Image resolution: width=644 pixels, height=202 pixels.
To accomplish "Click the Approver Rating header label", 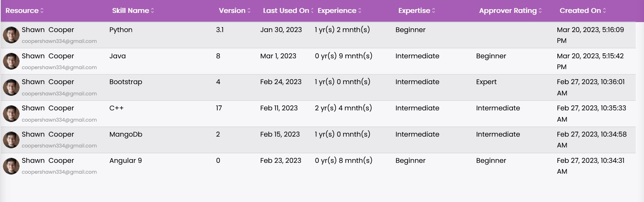I will coord(508,11).
